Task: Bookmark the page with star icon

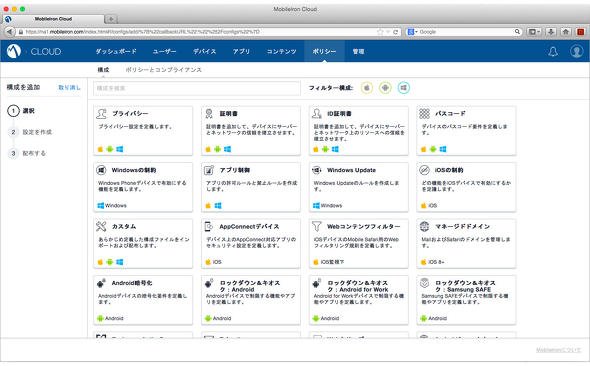Action: point(380,32)
